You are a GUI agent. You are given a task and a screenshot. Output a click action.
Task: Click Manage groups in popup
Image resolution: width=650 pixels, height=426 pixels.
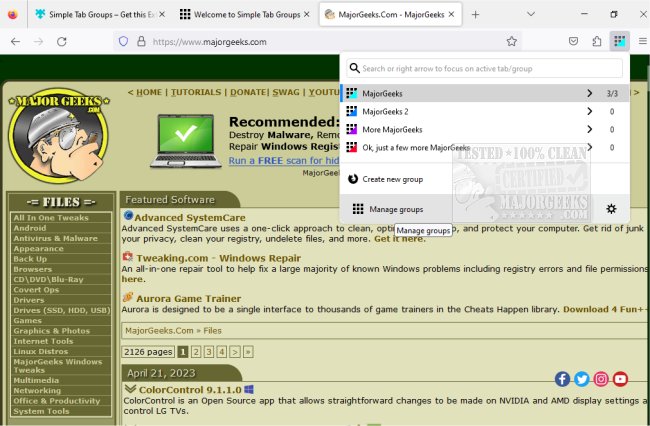(396, 209)
